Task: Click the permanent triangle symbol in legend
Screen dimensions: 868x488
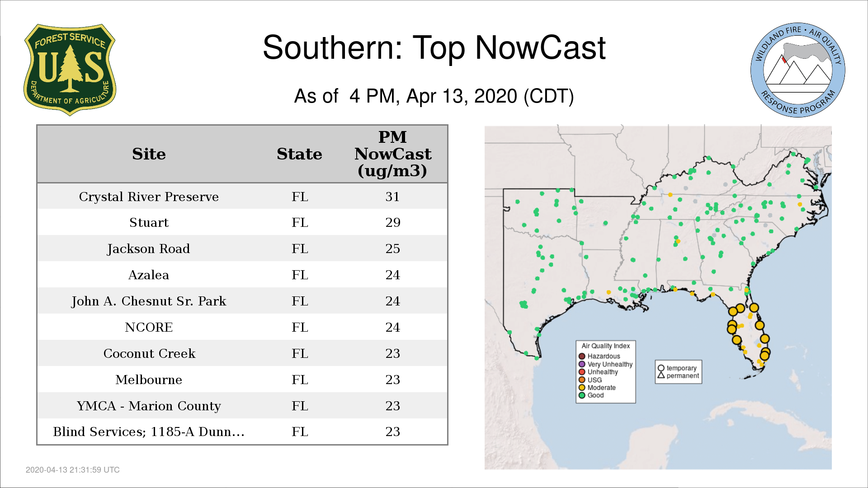Action: [x=661, y=375]
